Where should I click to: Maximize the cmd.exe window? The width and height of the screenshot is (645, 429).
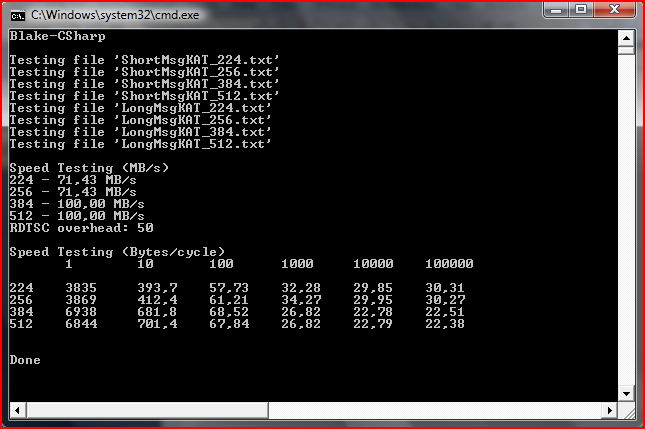point(581,9)
